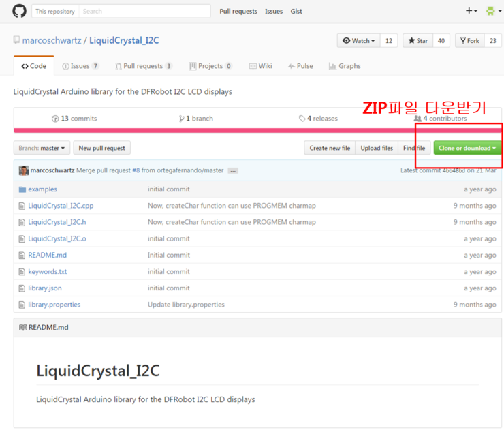
Task: Open the GitHub Octocat home logo
Action: [x=19, y=11]
